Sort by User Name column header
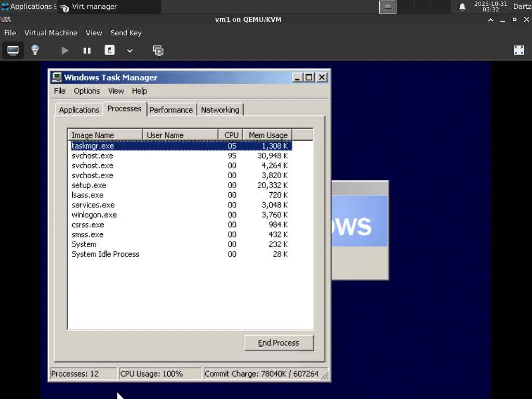532x399 pixels. coord(180,135)
